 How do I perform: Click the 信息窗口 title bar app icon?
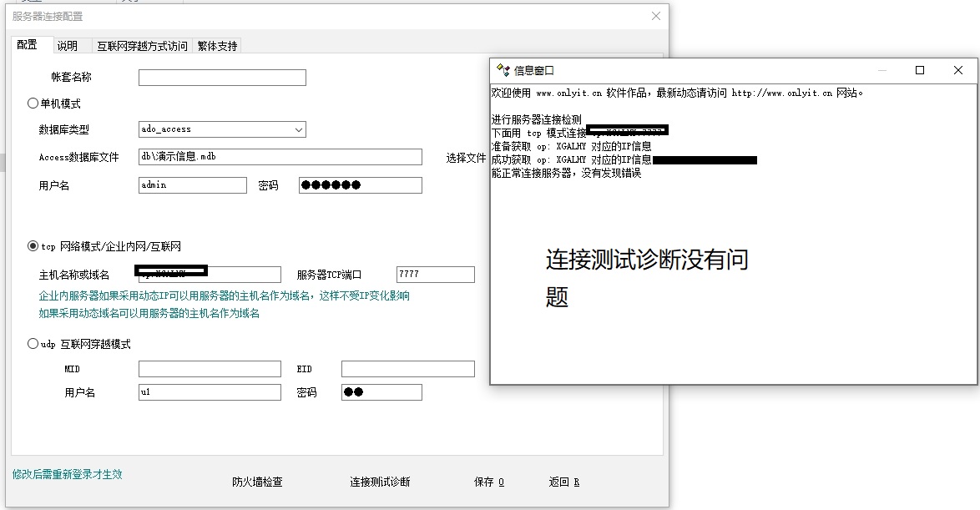point(503,71)
